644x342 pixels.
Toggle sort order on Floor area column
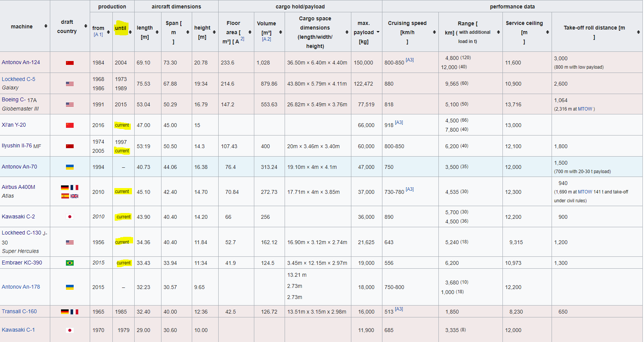coord(250,32)
